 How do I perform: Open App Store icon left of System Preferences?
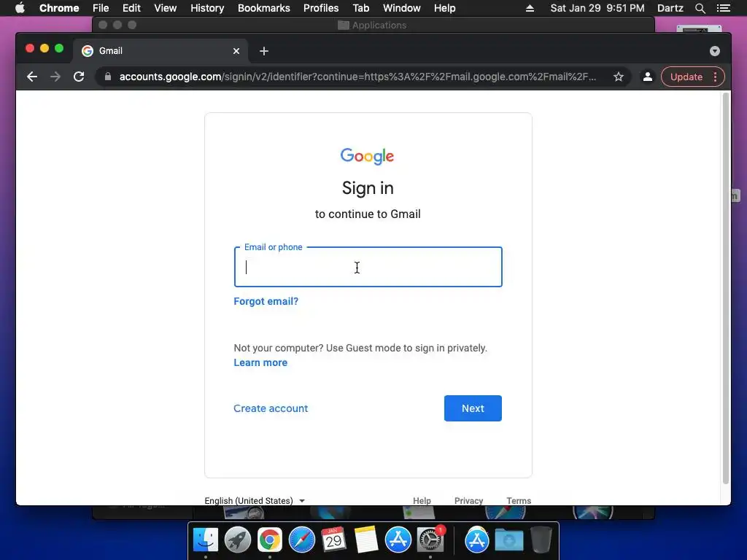click(x=398, y=540)
